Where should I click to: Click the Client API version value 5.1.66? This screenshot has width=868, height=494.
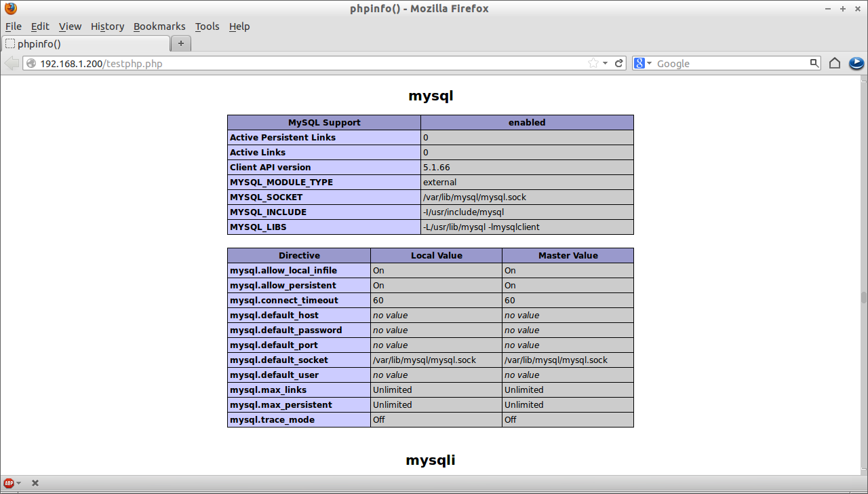pos(437,167)
